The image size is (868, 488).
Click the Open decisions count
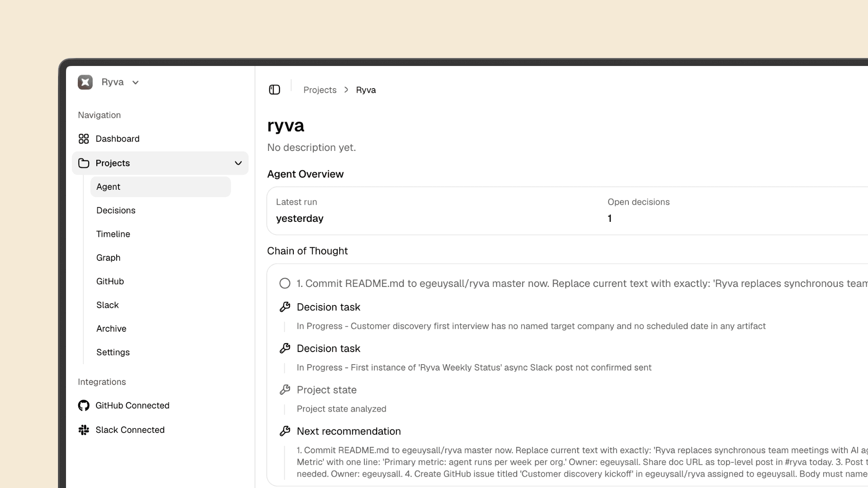point(610,218)
